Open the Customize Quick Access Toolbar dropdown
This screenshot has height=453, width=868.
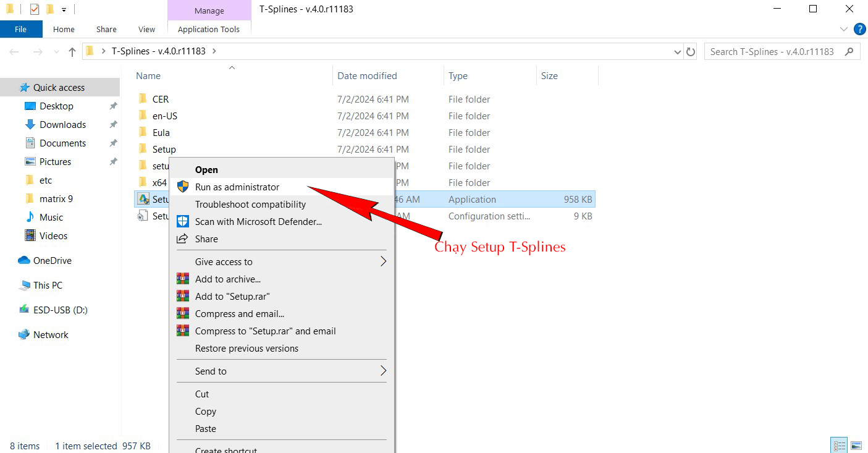[x=64, y=10]
